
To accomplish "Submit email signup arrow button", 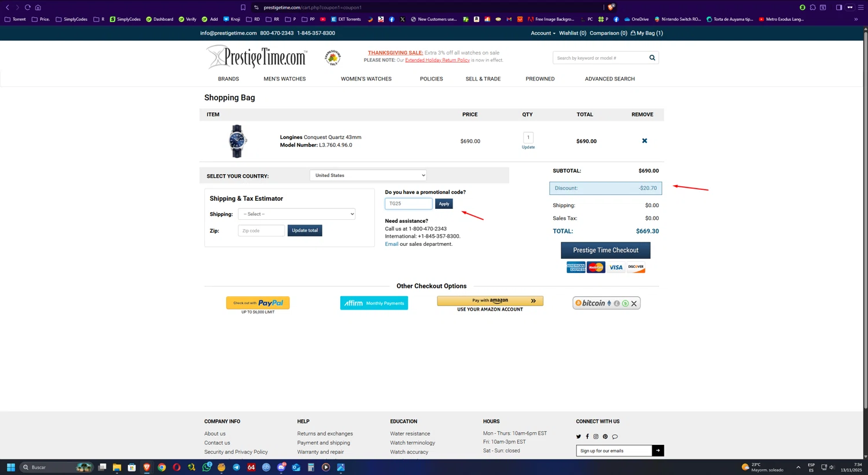I will [658, 451].
